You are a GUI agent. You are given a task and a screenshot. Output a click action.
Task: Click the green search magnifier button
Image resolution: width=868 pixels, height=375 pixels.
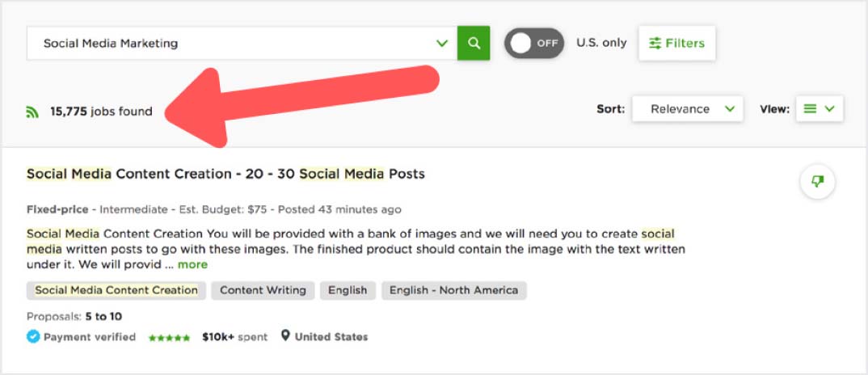coord(474,43)
